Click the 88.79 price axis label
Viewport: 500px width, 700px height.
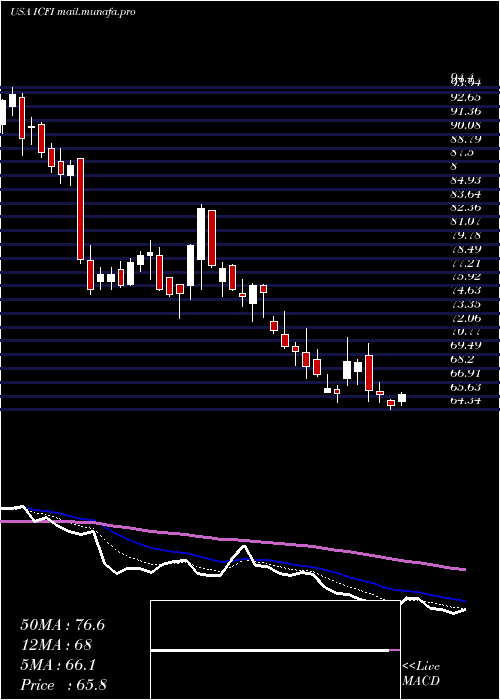(466, 139)
